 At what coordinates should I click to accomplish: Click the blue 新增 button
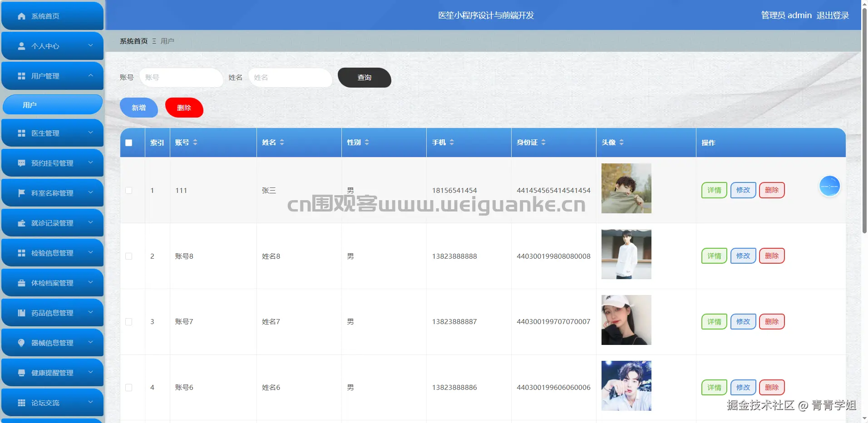coord(139,108)
